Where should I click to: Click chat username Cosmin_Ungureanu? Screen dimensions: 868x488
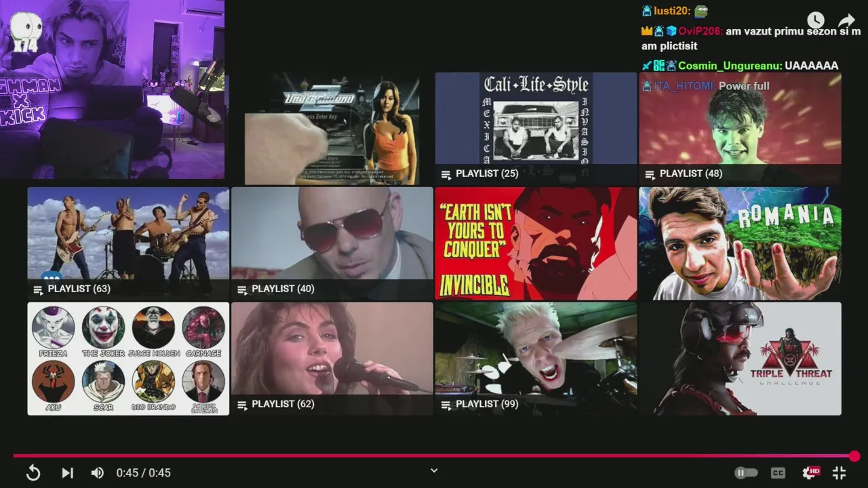pos(730,66)
